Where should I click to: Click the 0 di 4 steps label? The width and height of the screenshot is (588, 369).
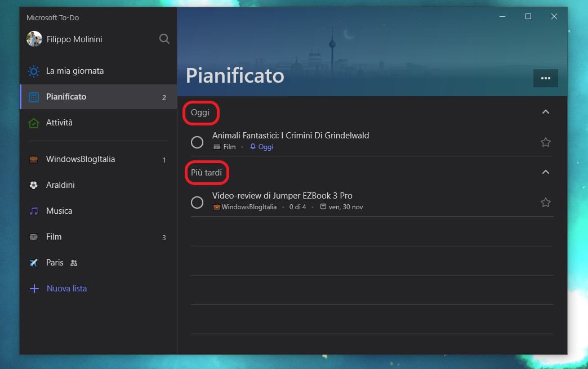tap(297, 207)
